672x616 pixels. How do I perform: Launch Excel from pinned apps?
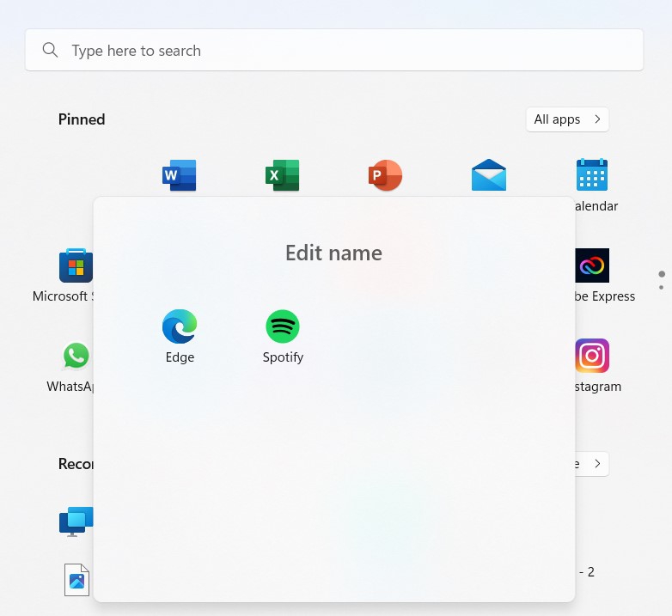[283, 175]
